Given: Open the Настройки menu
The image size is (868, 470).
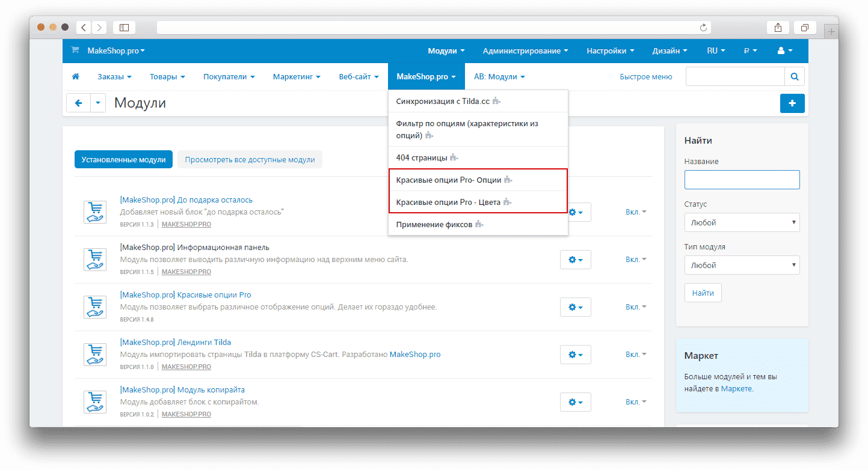Looking at the screenshot, I should click(611, 51).
